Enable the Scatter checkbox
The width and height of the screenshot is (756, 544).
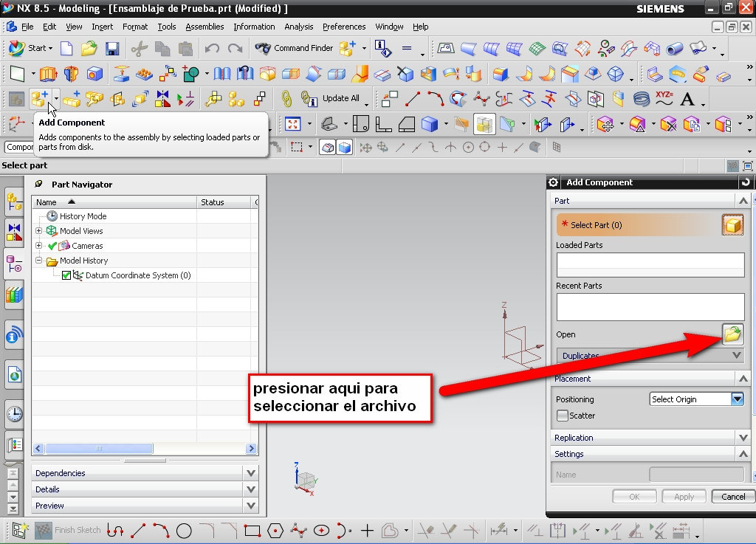563,416
